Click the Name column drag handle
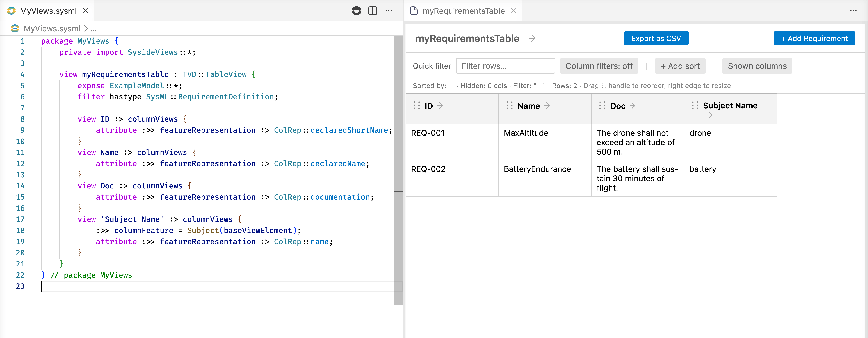 (509, 105)
